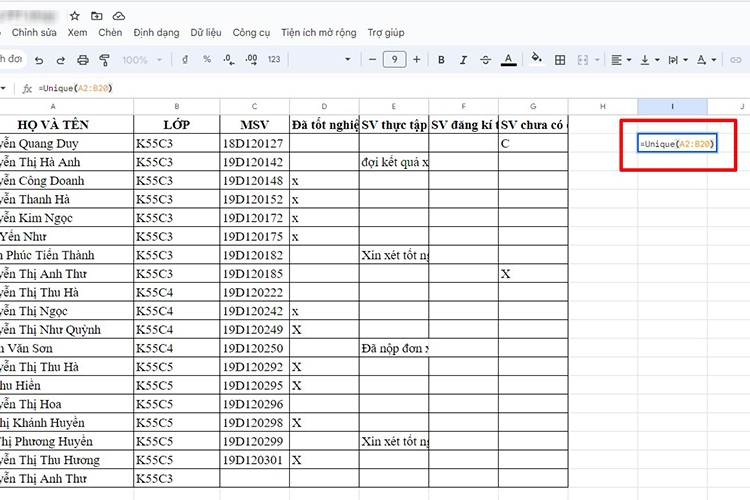Select the LỚP header cell

pyautogui.click(x=176, y=124)
